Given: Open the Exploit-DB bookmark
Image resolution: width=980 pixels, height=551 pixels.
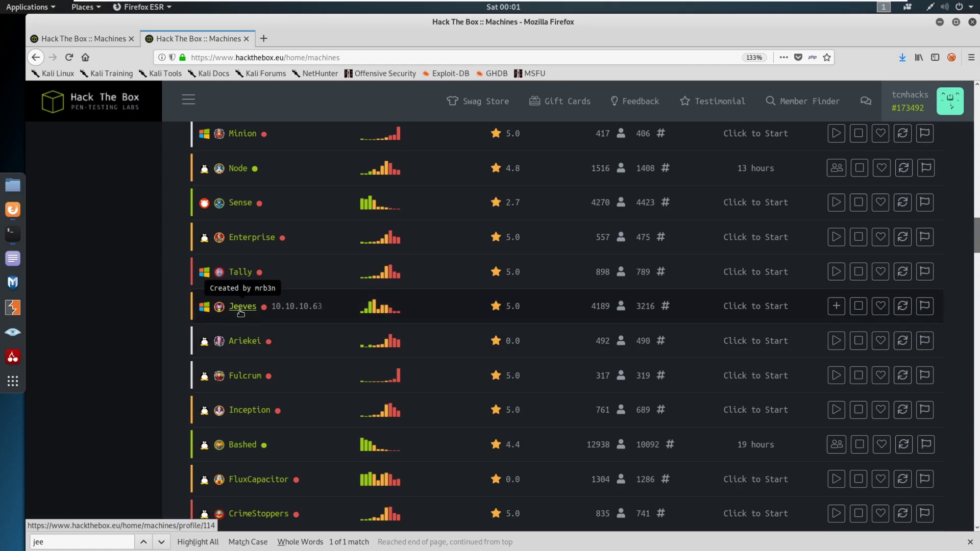Looking at the screenshot, I should 446,73.
